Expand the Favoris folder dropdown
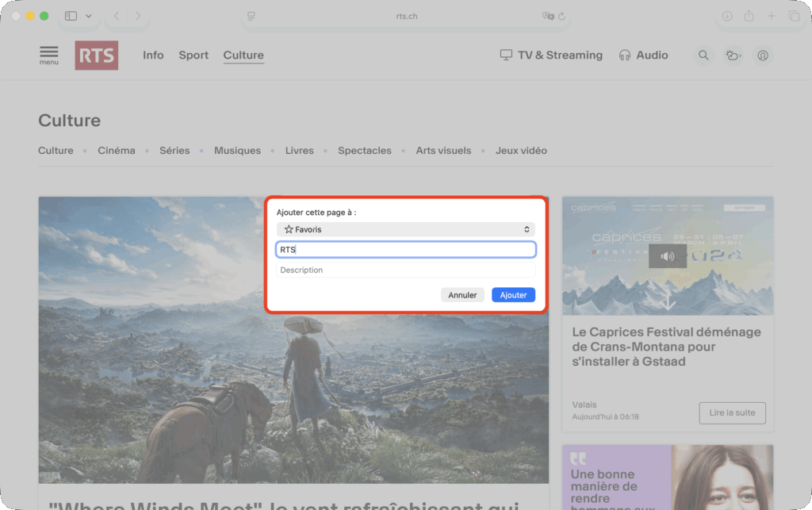Image resolution: width=812 pixels, height=510 pixels. [x=405, y=229]
